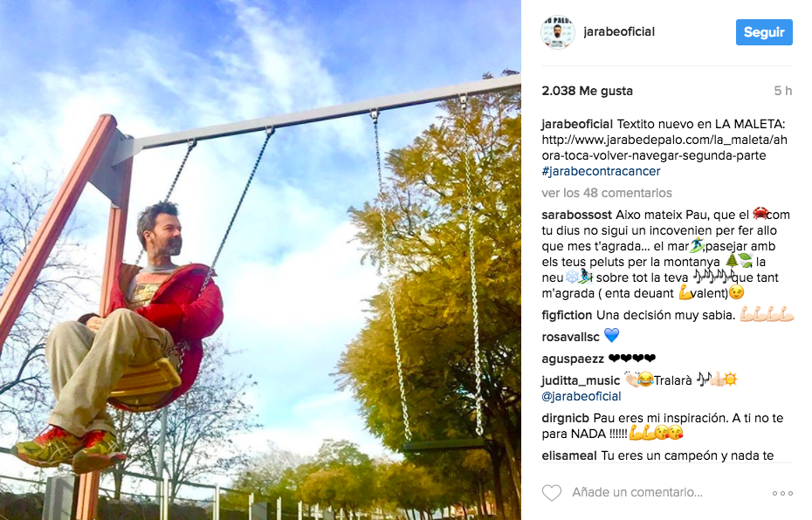Viewport: 812px width, 520px height.
Task: Click the #jarabecontracancer hashtag
Action: 601,171
